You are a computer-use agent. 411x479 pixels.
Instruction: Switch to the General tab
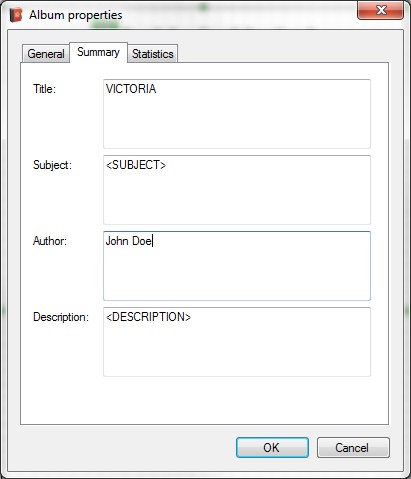click(46, 53)
